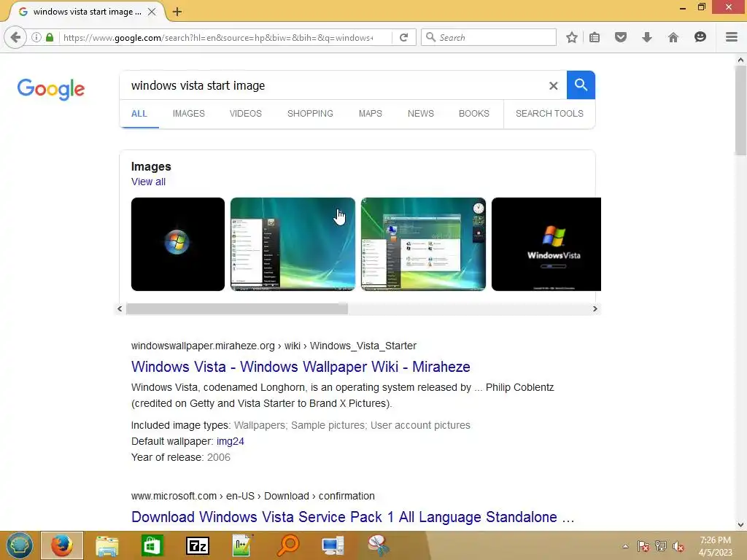Open the Vista start menu desktop thumbnail
747x560 pixels.
(x=293, y=244)
